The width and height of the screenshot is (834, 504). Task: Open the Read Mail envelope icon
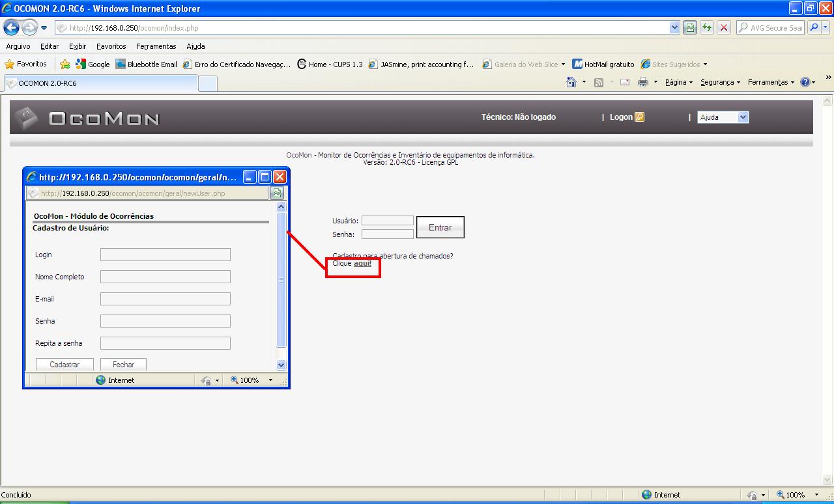tap(622, 82)
